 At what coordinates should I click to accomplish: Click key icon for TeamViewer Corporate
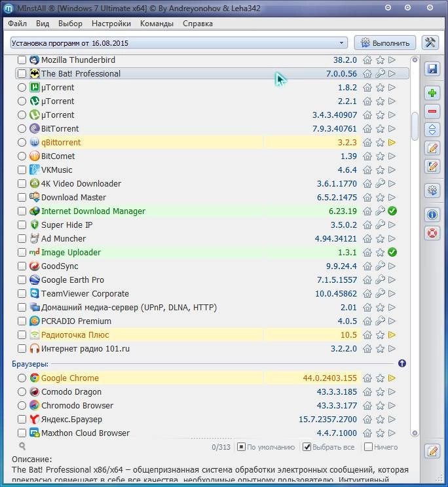tap(380, 293)
